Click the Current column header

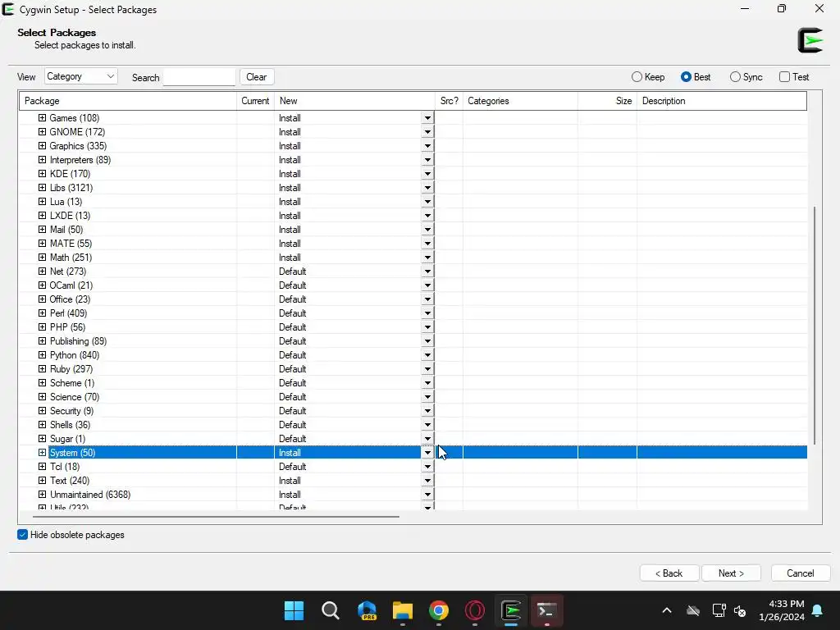[256, 101]
